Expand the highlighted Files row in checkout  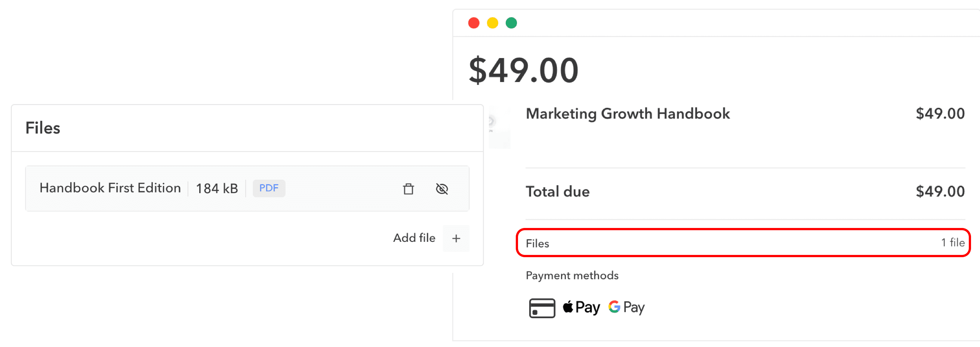point(742,243)
